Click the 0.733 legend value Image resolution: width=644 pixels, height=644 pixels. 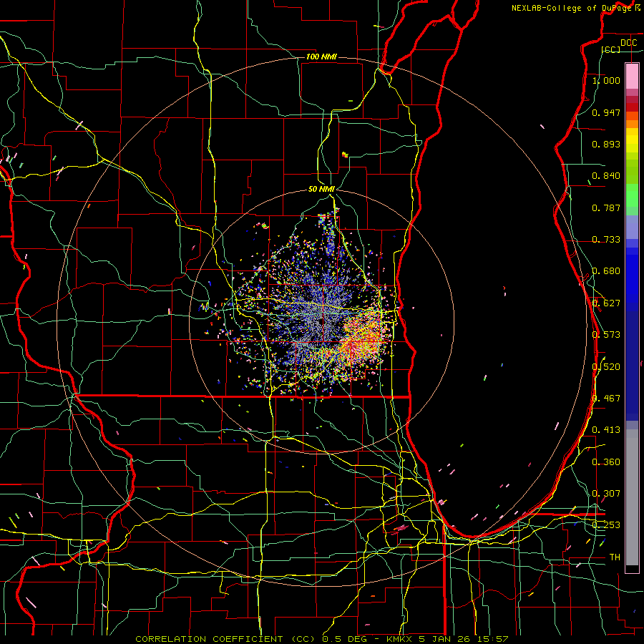coord(606,240)
